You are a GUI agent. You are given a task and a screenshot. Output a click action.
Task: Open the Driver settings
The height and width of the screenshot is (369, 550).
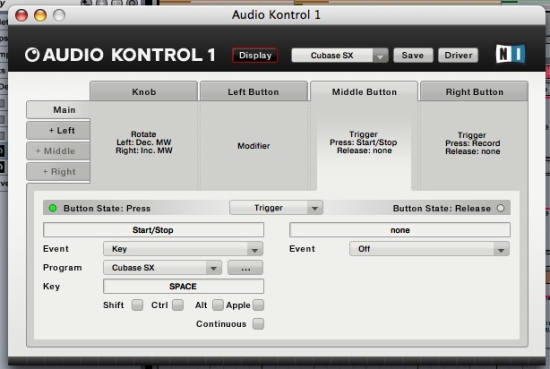pos(458,55)
